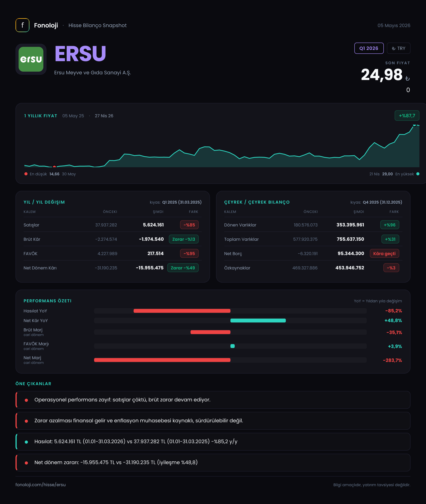
Task: Click the +%87,7 yearly change badge
Action: point(407,116)
